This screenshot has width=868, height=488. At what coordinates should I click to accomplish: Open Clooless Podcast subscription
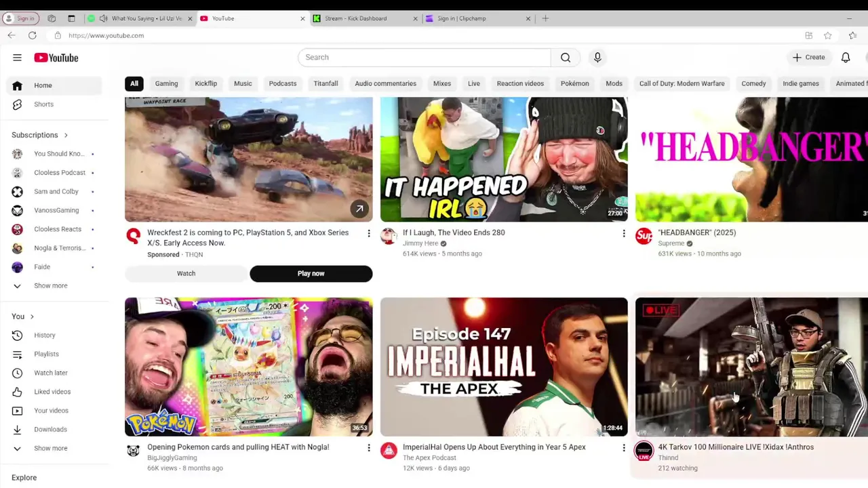click(x=54, y=173)
